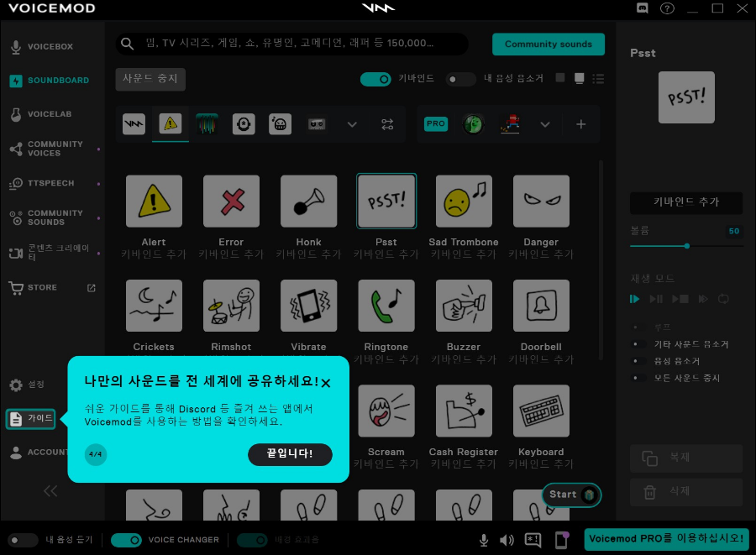Click the speaker volume icon in bottom bar

(507, 540)
